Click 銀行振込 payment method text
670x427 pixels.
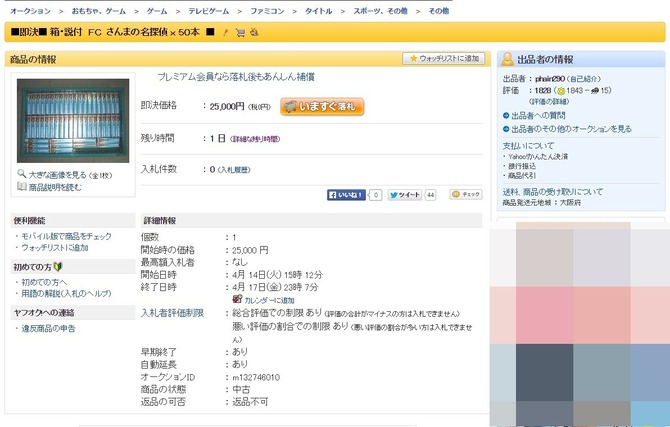[522, 166]
